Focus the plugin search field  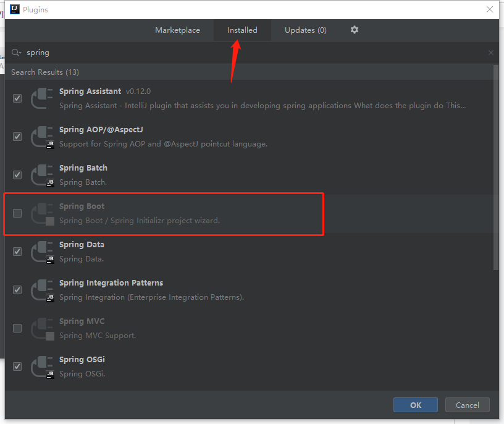[x=251, y=53]
